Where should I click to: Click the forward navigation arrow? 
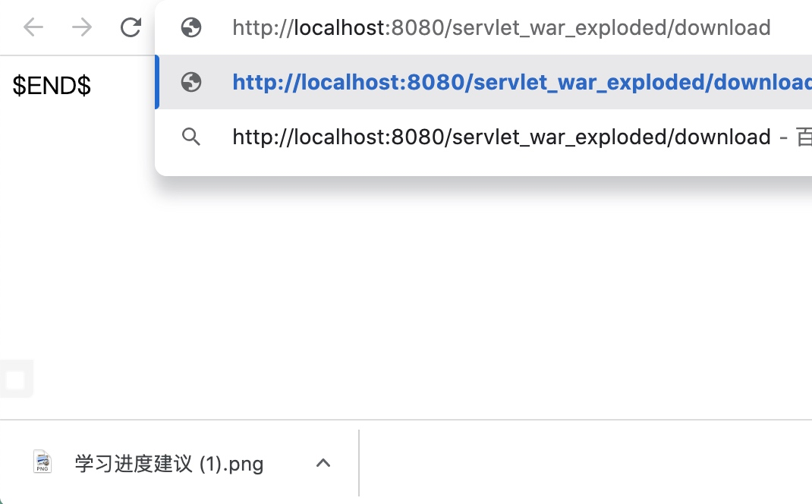pyautogui.click(x=81, y=28)
